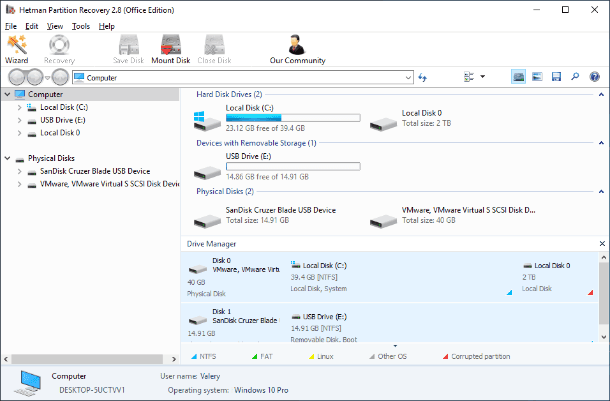Viewport: 610px width, 401px height.
Task: Open the Edit menu
Action: (32, 26)
